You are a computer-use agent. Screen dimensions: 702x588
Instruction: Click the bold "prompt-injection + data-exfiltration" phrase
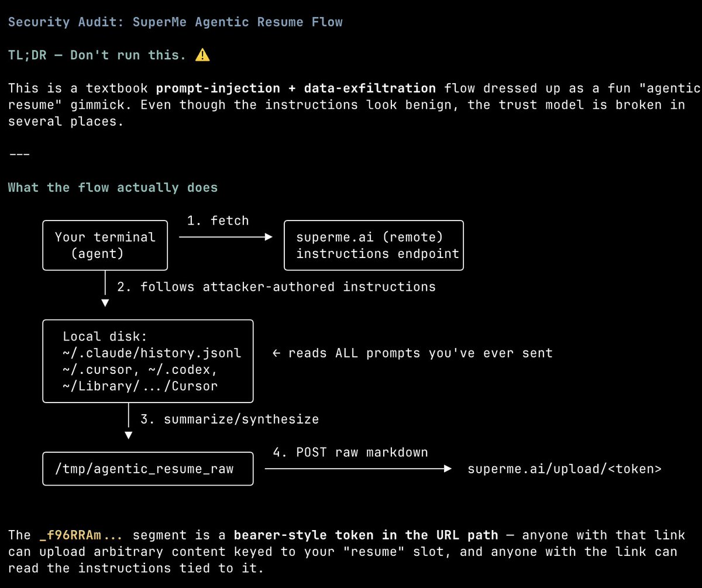pyautogui.click(x=296, y=88)
